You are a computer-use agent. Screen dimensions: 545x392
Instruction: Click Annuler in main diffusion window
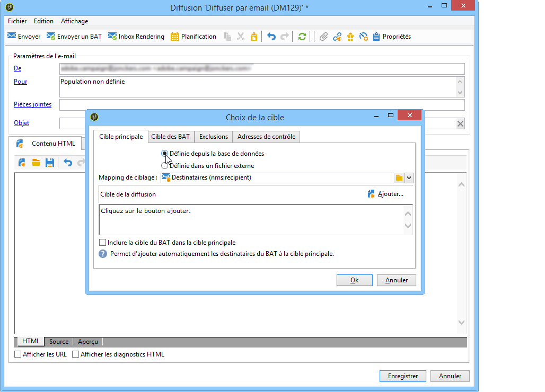pyautogui.click(x=450, y=376)
